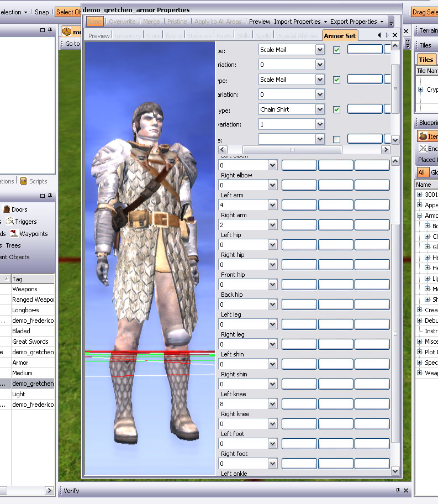Click the Items blueprint bag icon
438x504 pixels.
click(x=423, y=136)
